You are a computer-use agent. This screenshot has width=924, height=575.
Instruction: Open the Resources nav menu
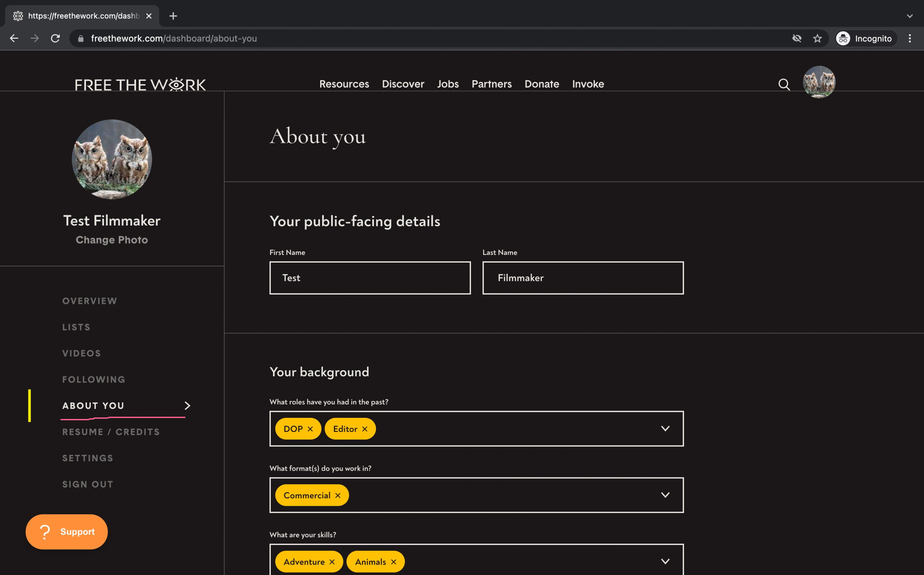click(344, 84)
